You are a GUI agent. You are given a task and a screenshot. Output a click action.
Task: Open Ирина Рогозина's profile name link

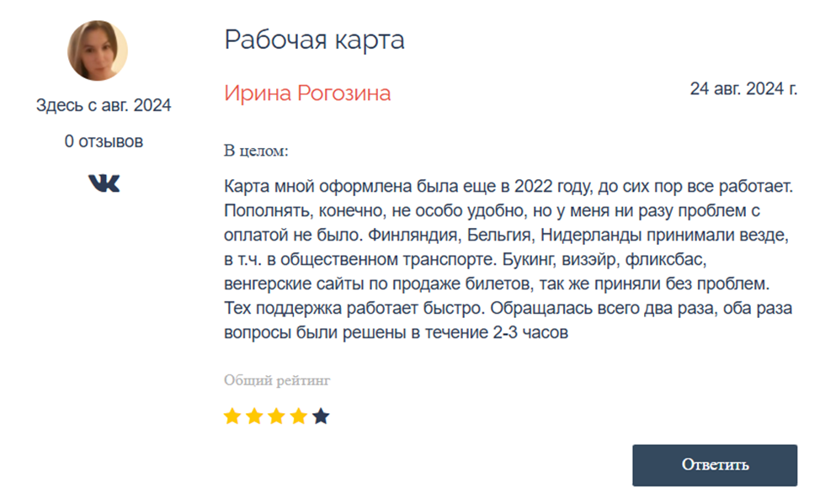(x=307, y=93)
